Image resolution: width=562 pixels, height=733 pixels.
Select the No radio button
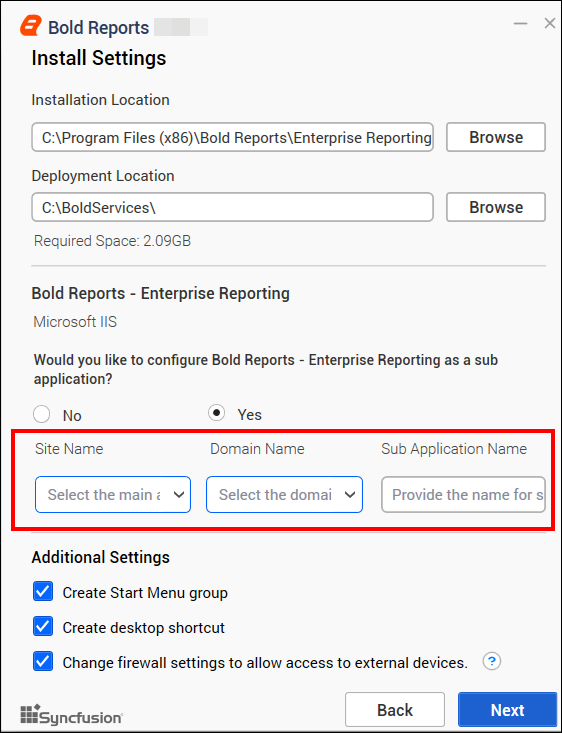coord(42,414)
